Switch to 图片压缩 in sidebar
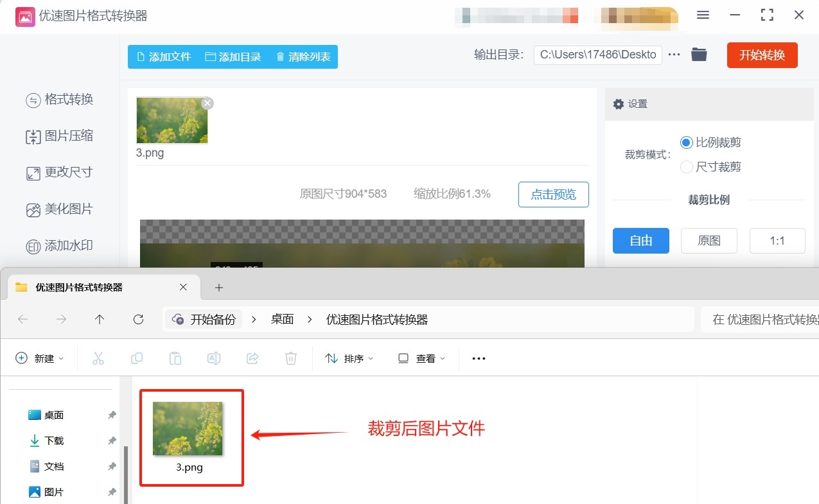The height and width of the screenshot is (504, 819). (60, 136)
